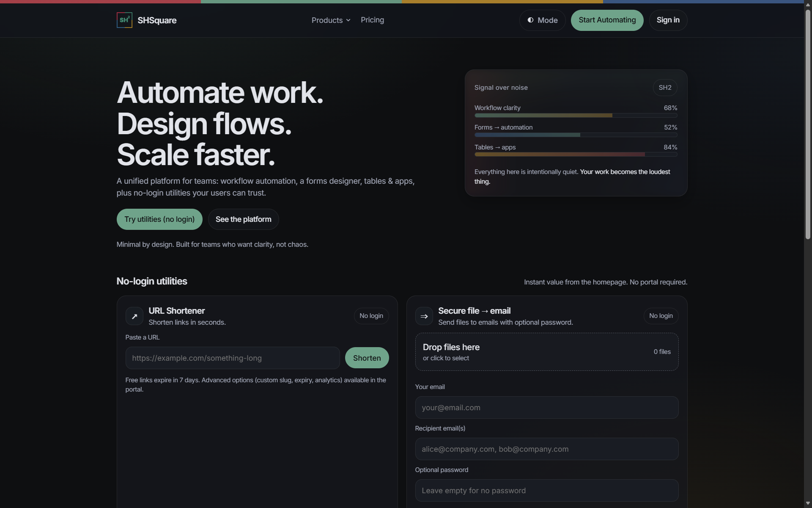Click the SHSquare logo icon
The width and height of the screenshot is (812, 508).
coord(124,20)
